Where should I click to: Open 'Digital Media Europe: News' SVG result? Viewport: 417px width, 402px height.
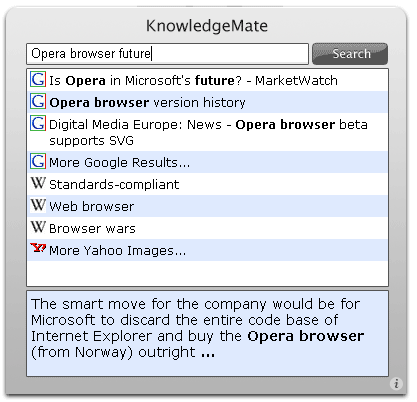point(208,132)
